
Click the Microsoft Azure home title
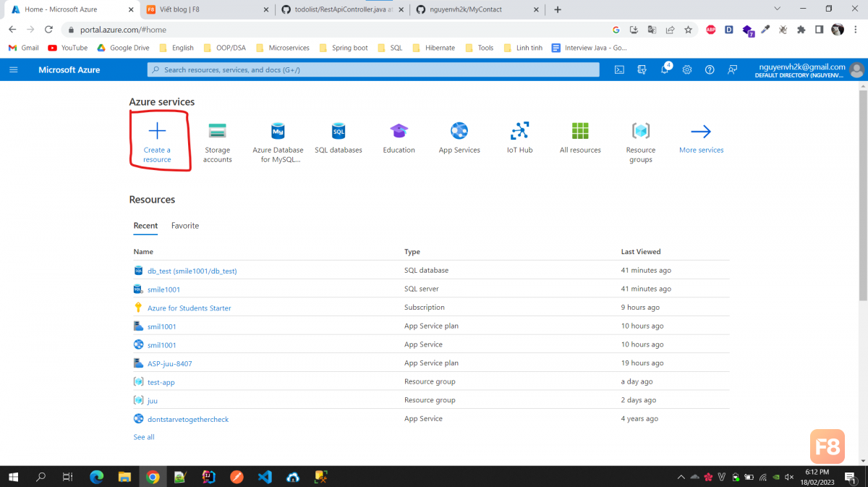(69, 69)
